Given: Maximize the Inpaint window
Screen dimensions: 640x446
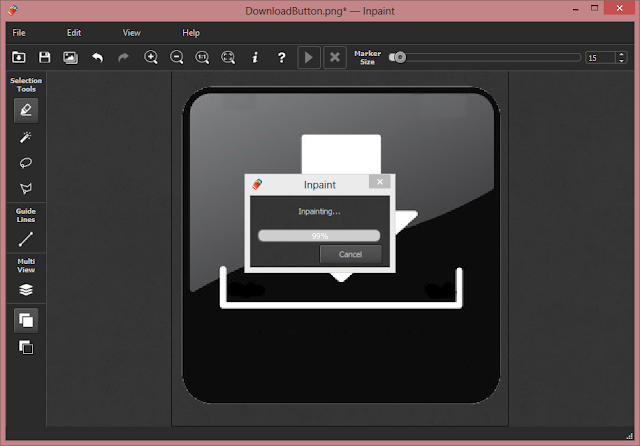Looking at the screenshot, I should pos(594,8).
